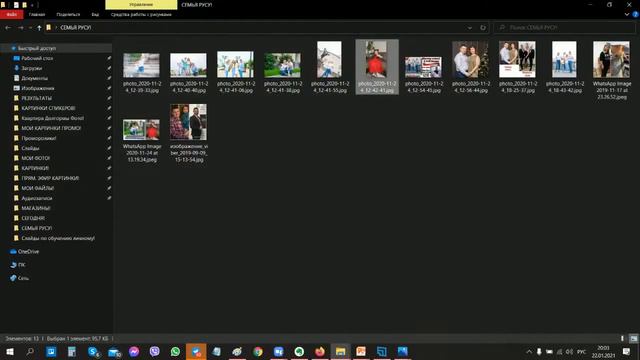Open taskbar search magnifier
The width and height of the screenshot is (640, 360).
(x=30, y=351)
